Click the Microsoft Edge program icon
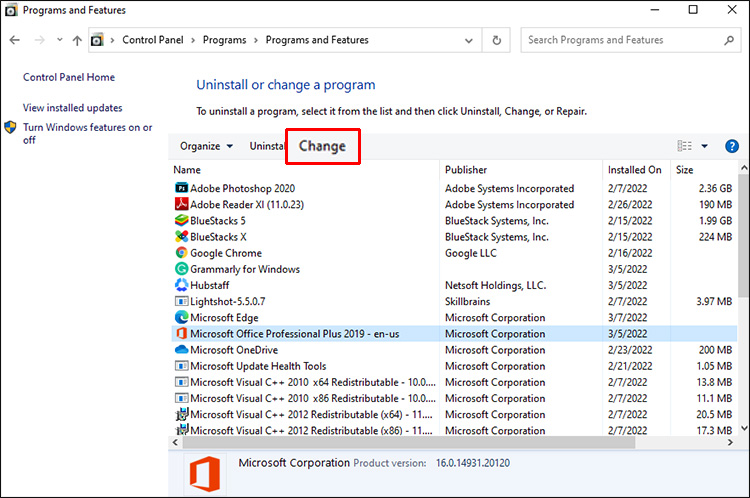Image resolution: width=750 pixels, height=498 pixels. point(181,317)
